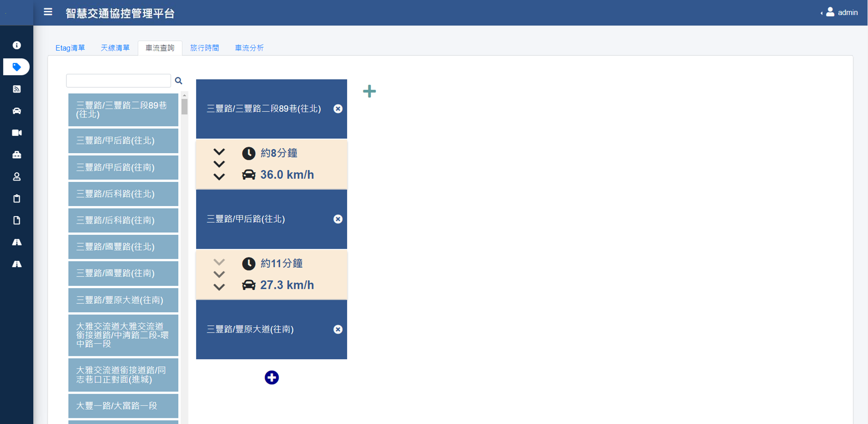Open the car icon in sidebar

[16, 111]
